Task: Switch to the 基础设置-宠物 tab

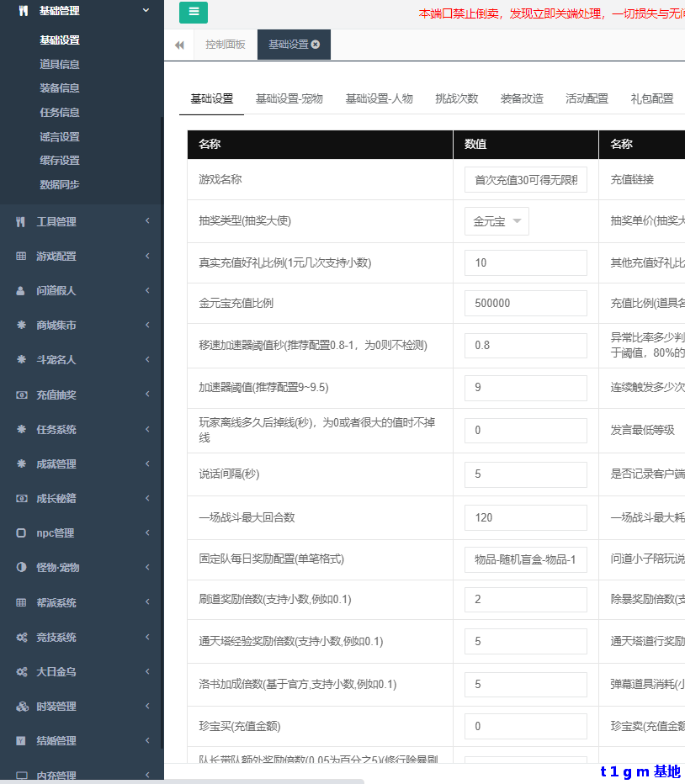Action: coord(289,98)
